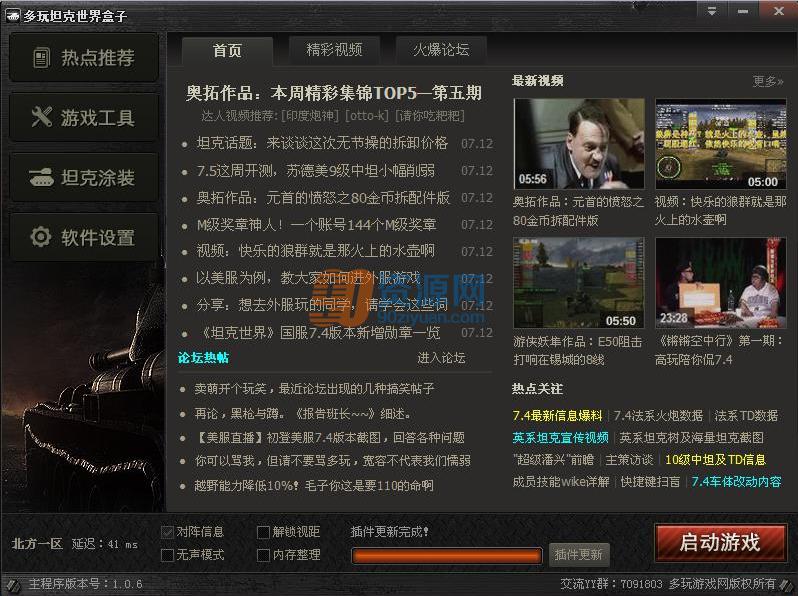Open news item 视频：快乐的狼群就是那火上的水壶啊
798x596 pixels.
point(316,251)
